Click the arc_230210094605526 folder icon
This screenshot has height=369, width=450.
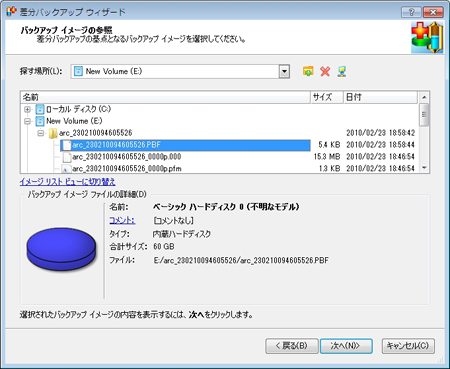coord(53,133)
